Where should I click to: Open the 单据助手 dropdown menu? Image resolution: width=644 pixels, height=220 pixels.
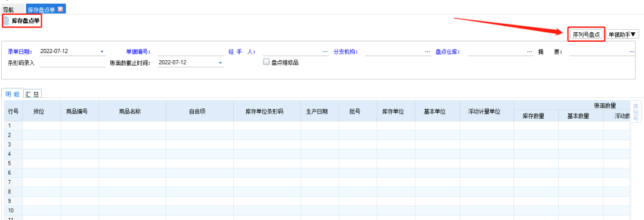tap(623, 35)
